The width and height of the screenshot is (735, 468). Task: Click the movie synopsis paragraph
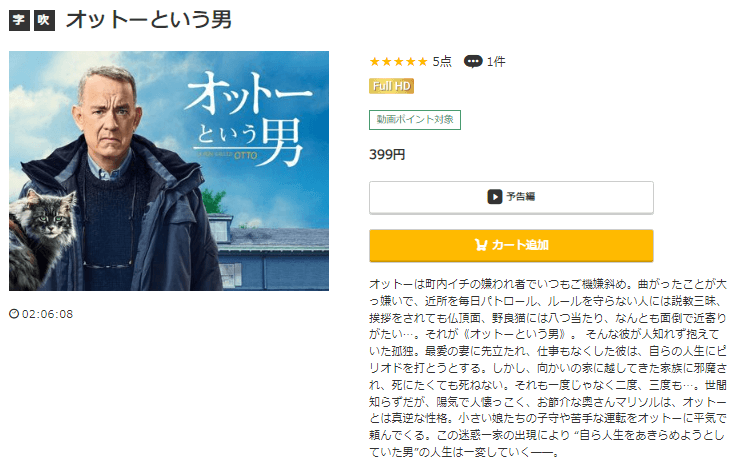pos(548,368)
